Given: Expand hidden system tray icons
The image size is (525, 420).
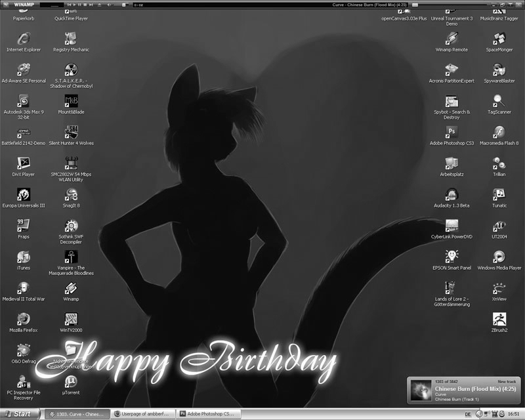Looking at the screenshot, I should pyautogui.click(x=478, y=414).
